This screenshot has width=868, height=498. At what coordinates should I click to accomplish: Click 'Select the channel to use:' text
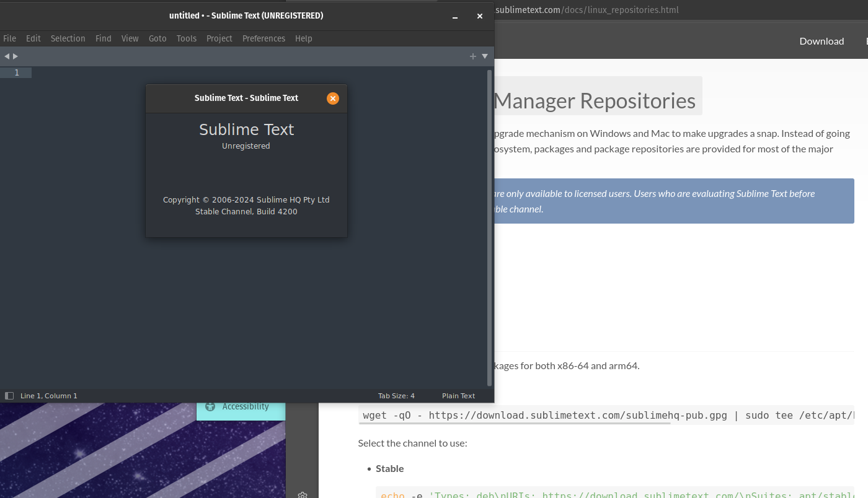pos(413,443)
